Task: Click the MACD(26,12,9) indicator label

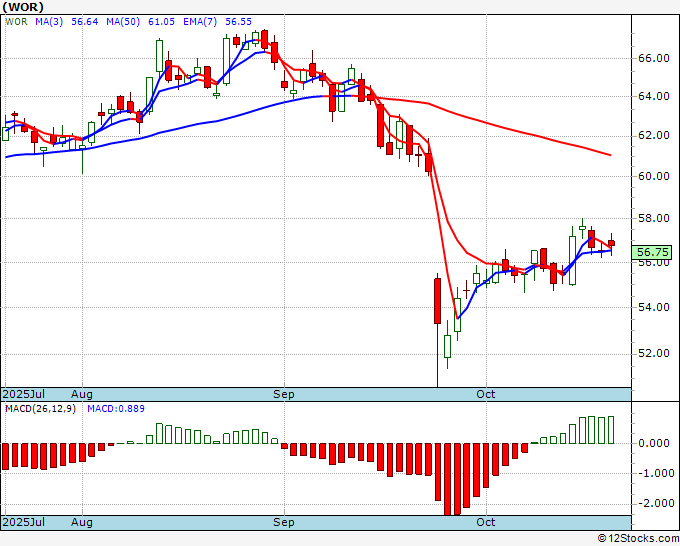Action: pos(40,409)
